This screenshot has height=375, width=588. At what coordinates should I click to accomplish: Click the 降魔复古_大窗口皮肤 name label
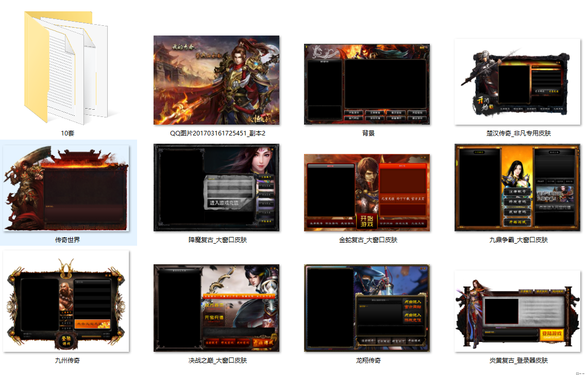coord(217,240)
